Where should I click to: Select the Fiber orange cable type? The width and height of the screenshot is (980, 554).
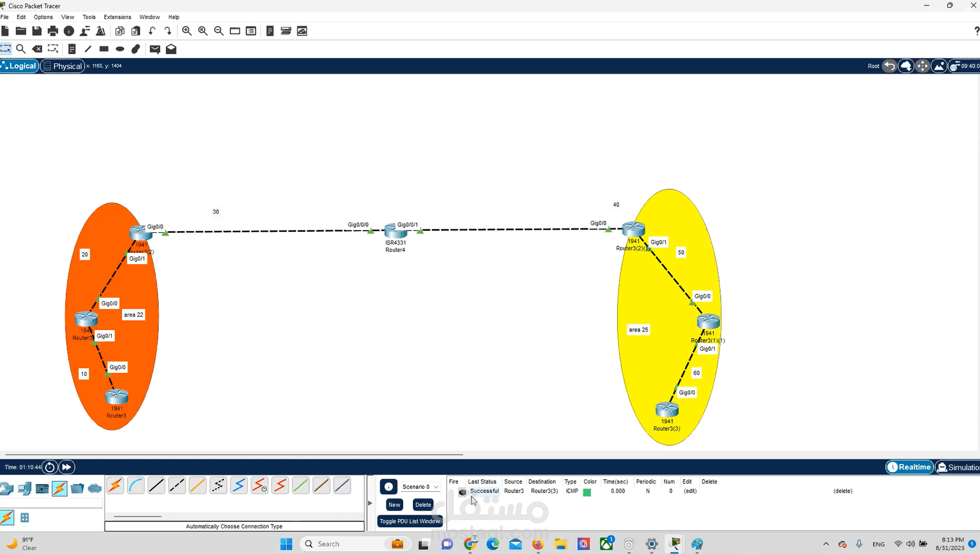[x=198, y=485]
